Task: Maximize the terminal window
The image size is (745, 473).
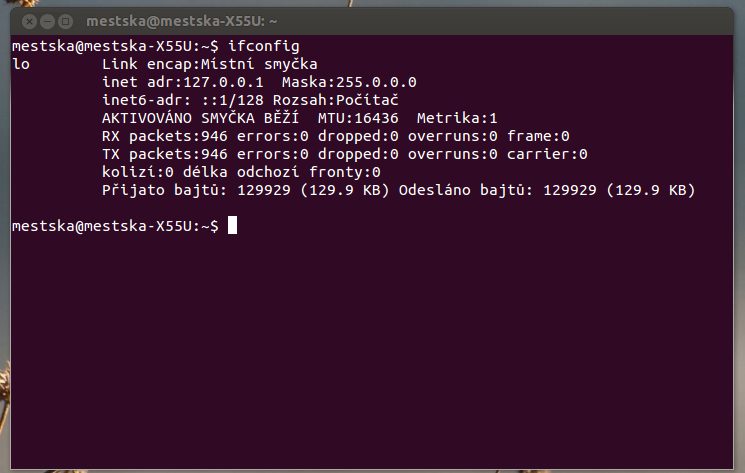Action: [x=66, y=21]
